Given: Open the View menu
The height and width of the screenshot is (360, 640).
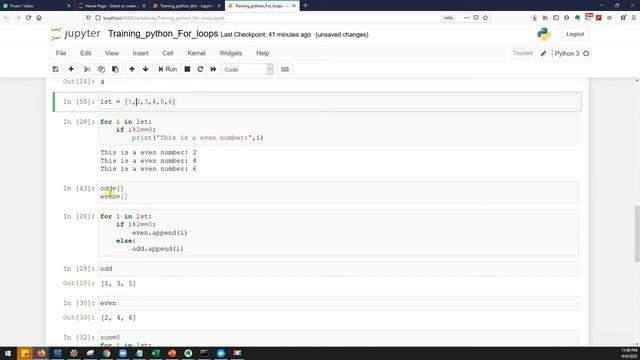Looking at the screenshot, I should pyautogui.click(x=111, y=53).
